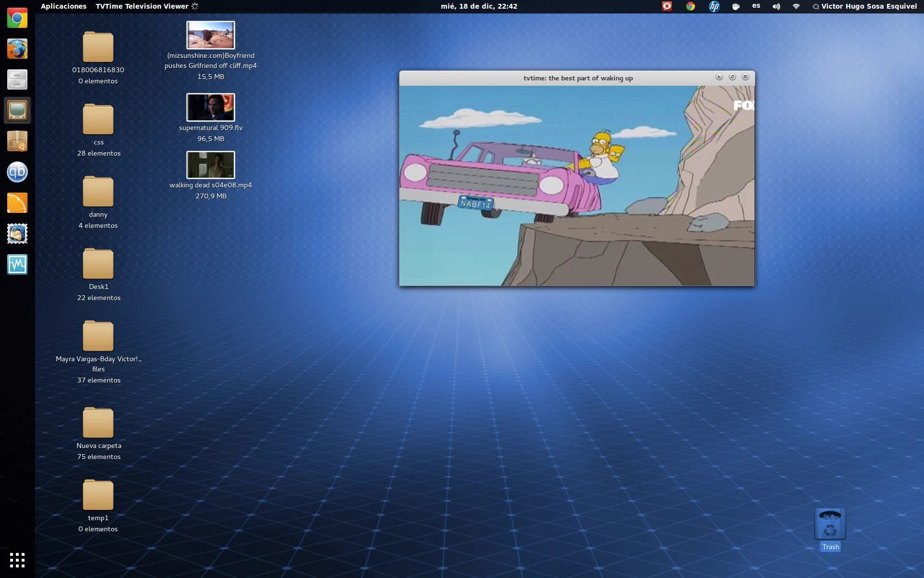
Task: Open Victor Hugo Sosa Esquivel user menu
Action: tap(865, 6)
